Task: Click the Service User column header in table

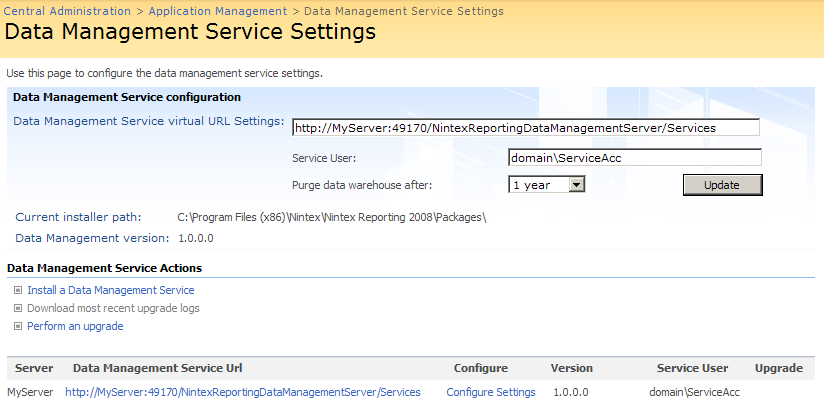Action: coord(692,368)
